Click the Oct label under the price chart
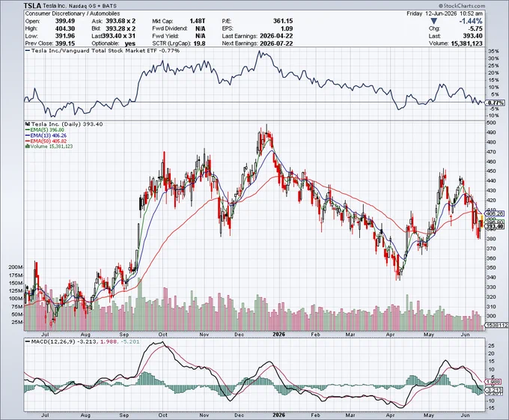Image resolution: width=509 pixels, height=420 pixels. coord(162,335)
